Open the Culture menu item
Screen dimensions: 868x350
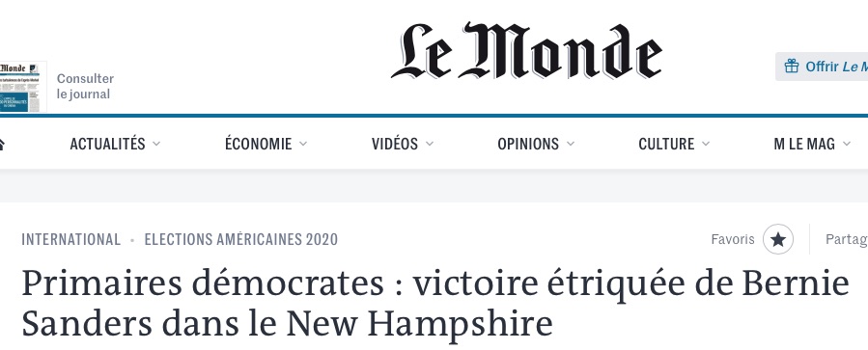tap(666, 144)
